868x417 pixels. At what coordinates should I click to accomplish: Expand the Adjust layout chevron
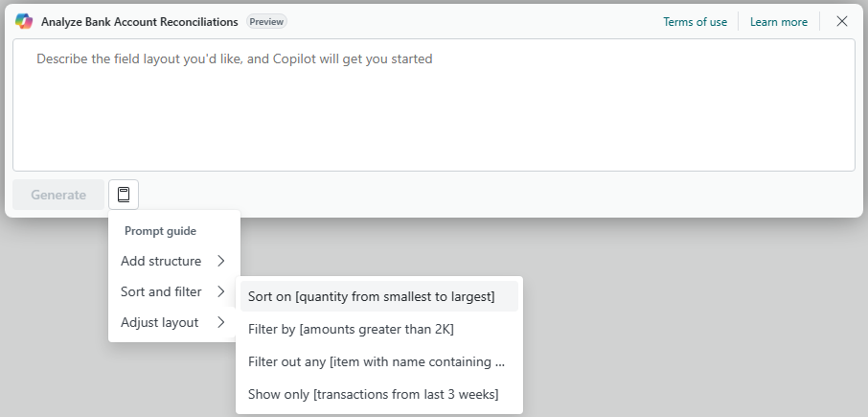[x=221, y=322]
